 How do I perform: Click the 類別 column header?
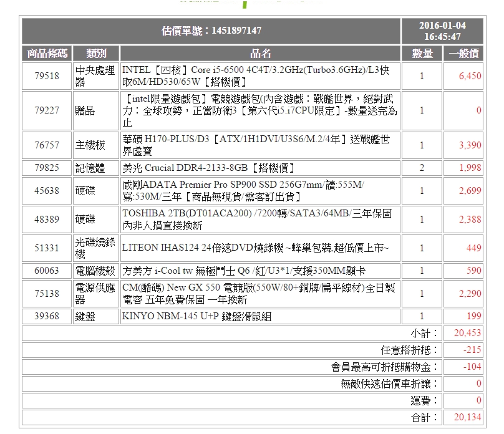point(96,54)
